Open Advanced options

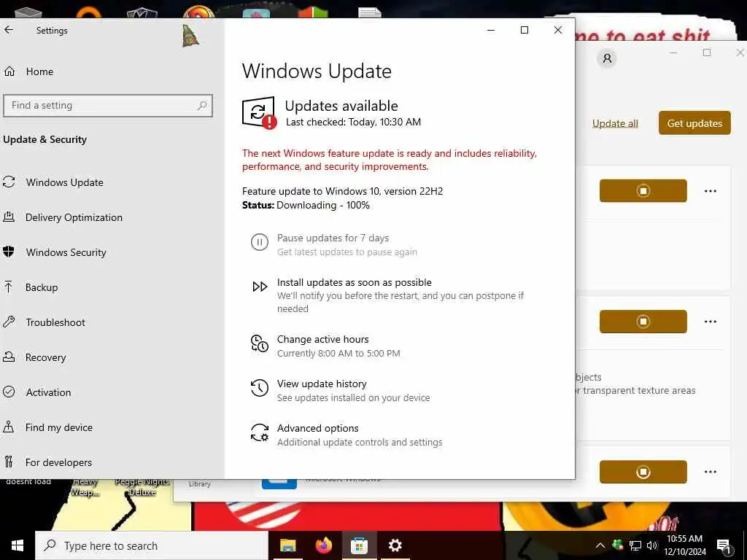coord(318,428)
